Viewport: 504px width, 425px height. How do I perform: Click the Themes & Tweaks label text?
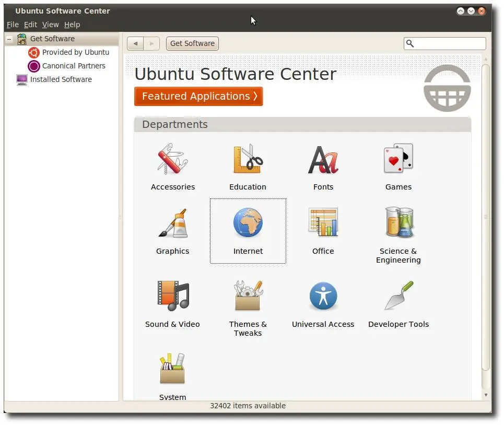(248, 328)
